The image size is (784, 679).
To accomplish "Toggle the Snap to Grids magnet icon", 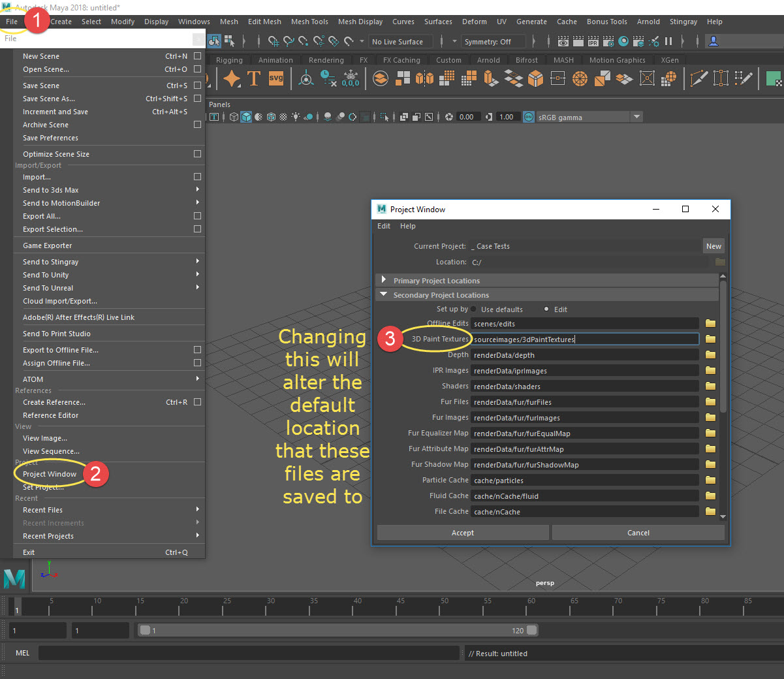I will [x=274, y=42].
